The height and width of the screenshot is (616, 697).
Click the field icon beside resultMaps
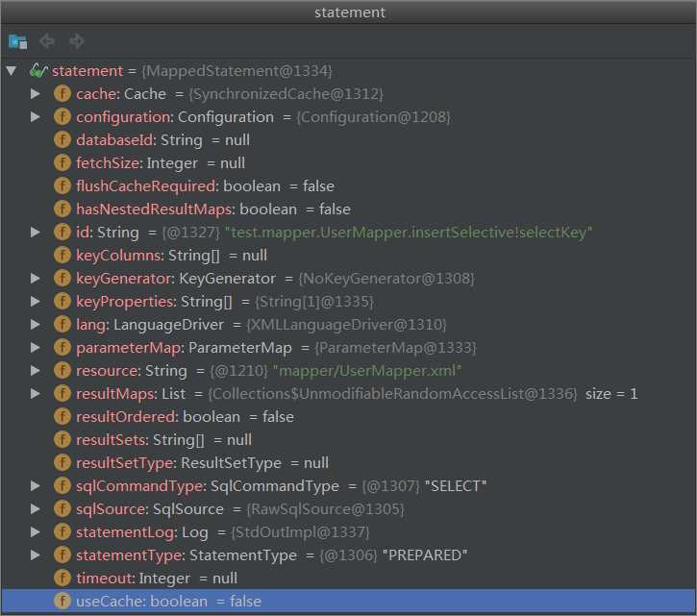tap(62, 394)
